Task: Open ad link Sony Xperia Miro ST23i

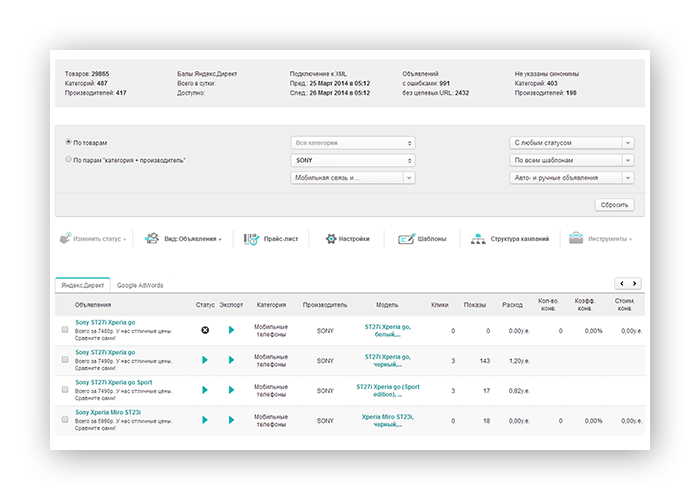Action: coord(108,412)
